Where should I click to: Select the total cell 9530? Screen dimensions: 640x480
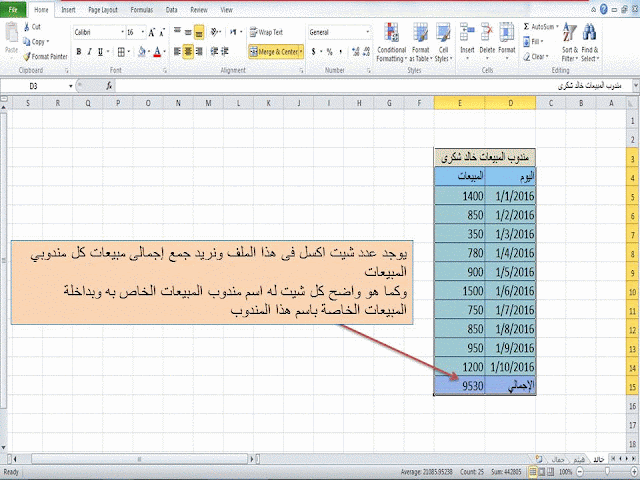[x=460, y=386]
